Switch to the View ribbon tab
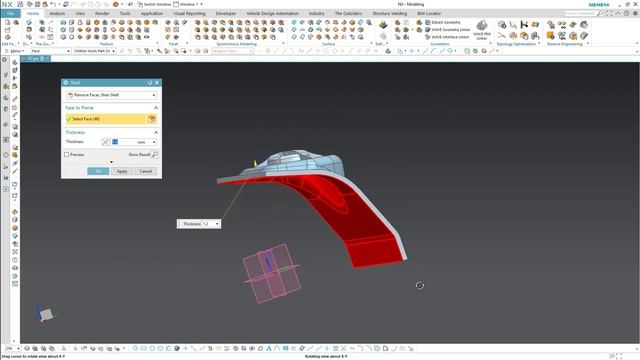Viewport: 640px width, 360px height. 80,13
